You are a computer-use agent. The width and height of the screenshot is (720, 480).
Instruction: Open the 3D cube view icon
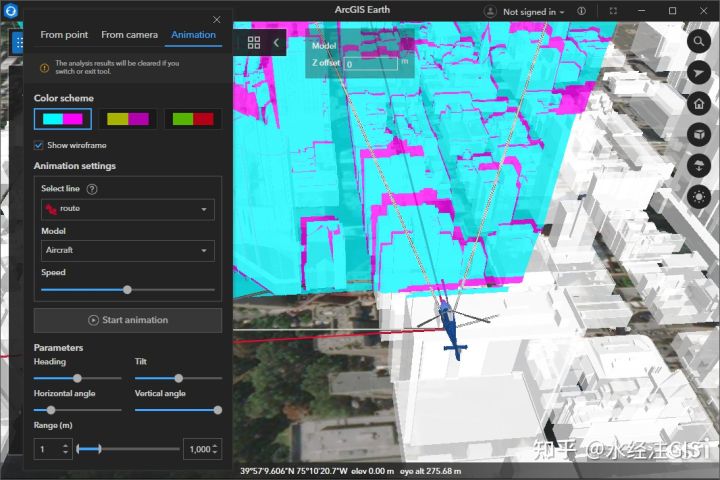tap(699, 135)
